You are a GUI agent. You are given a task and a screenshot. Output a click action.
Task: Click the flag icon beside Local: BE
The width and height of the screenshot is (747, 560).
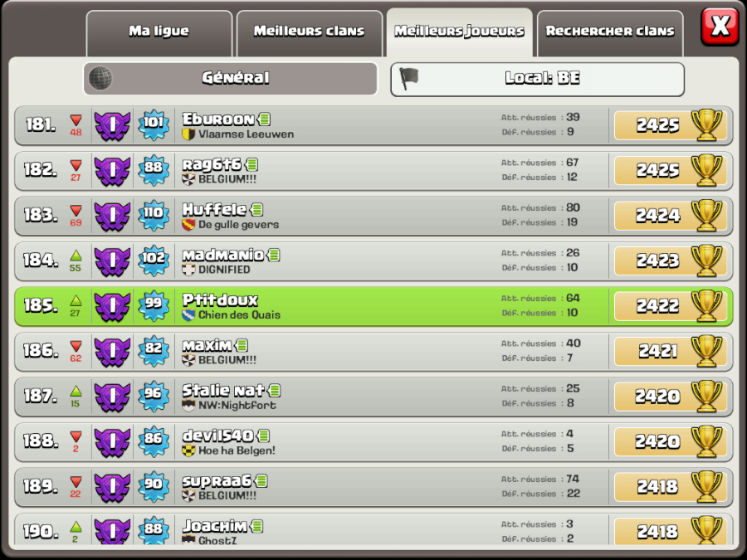[x=408, y=79]
